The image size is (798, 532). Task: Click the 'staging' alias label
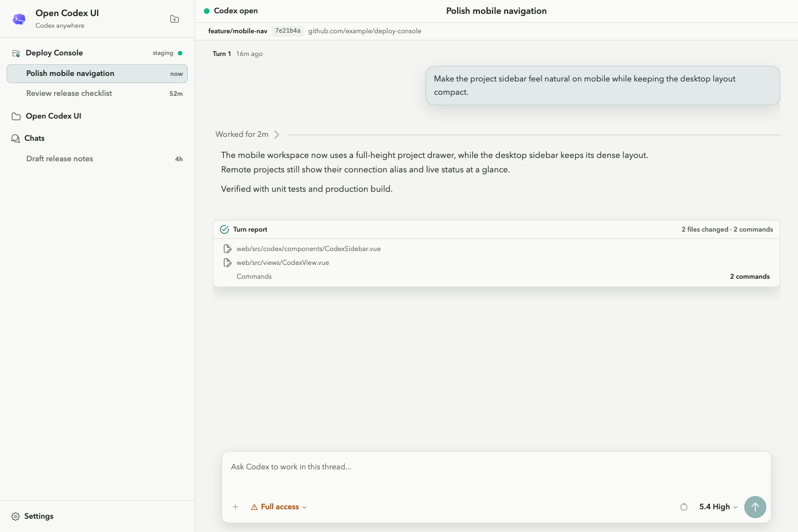click(163, 53)
